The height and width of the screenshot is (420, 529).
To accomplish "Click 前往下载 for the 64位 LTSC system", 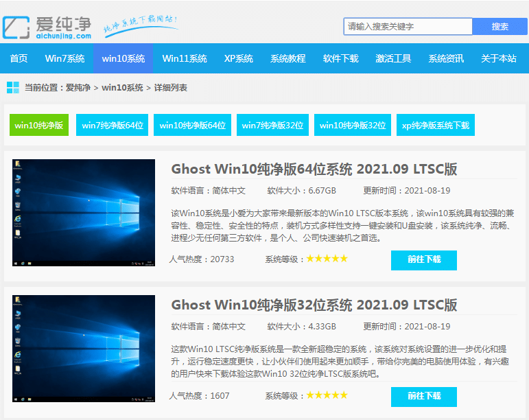I will pyautogui.click(x=423, y=260).
